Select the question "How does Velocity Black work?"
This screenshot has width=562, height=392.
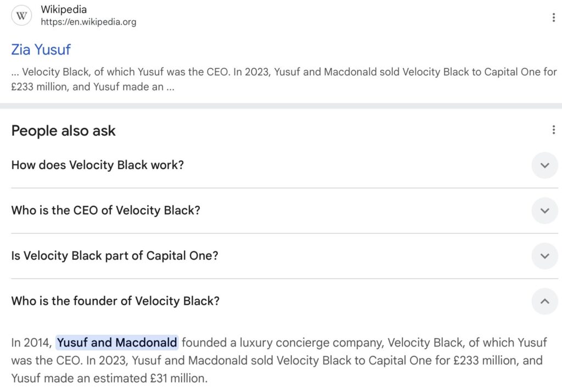[98, 165]
